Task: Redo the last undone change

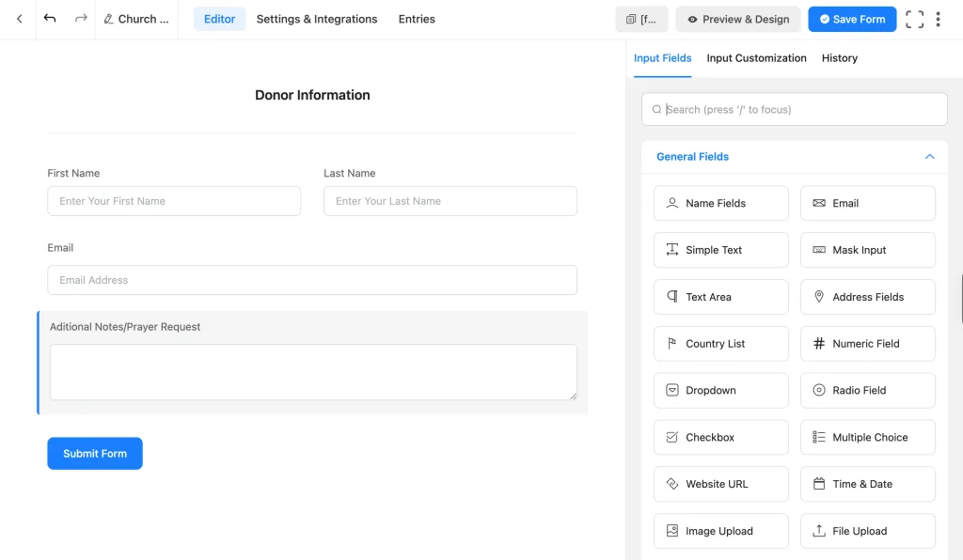Action: pos(81,19)
